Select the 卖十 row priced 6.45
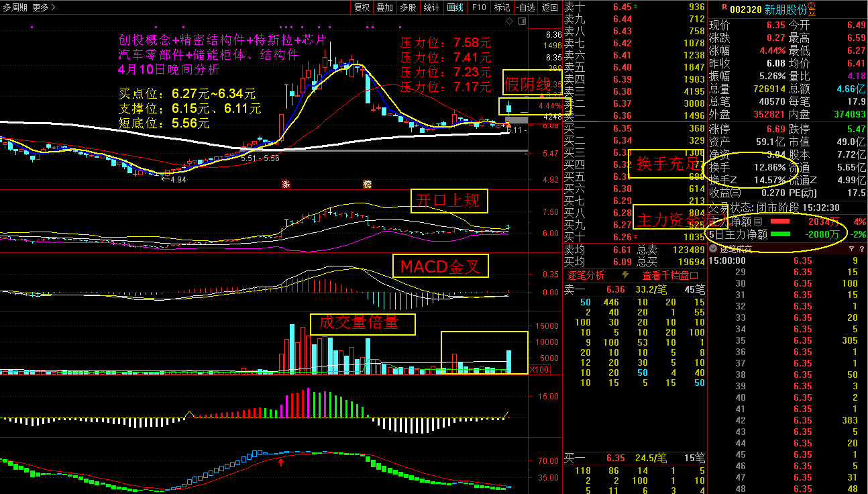 (635, 7)
